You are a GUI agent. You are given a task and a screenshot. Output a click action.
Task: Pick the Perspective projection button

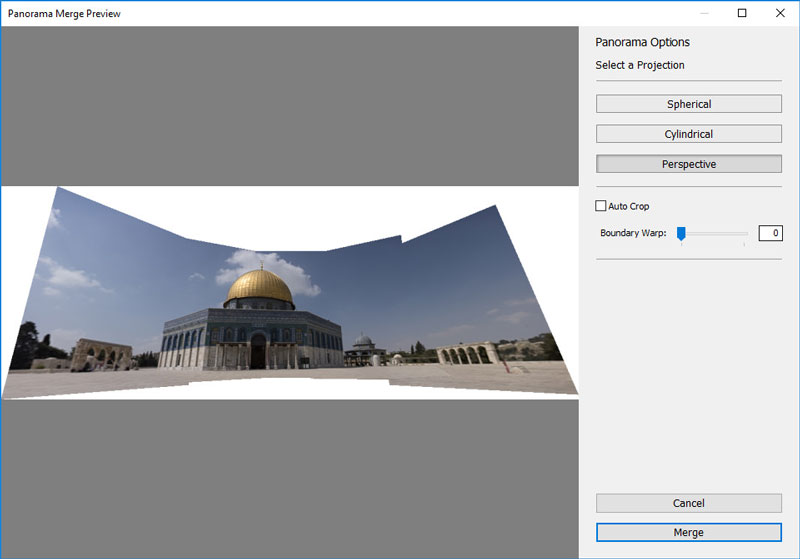pyautogui.click(x=688, y=164)
